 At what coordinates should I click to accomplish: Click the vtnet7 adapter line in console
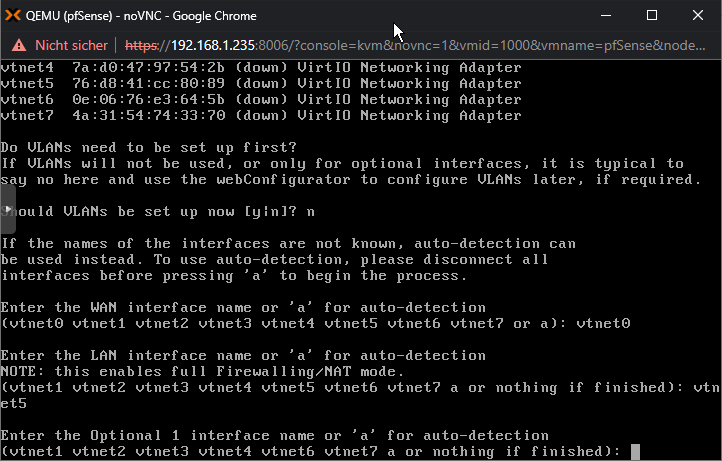[261, 116]
